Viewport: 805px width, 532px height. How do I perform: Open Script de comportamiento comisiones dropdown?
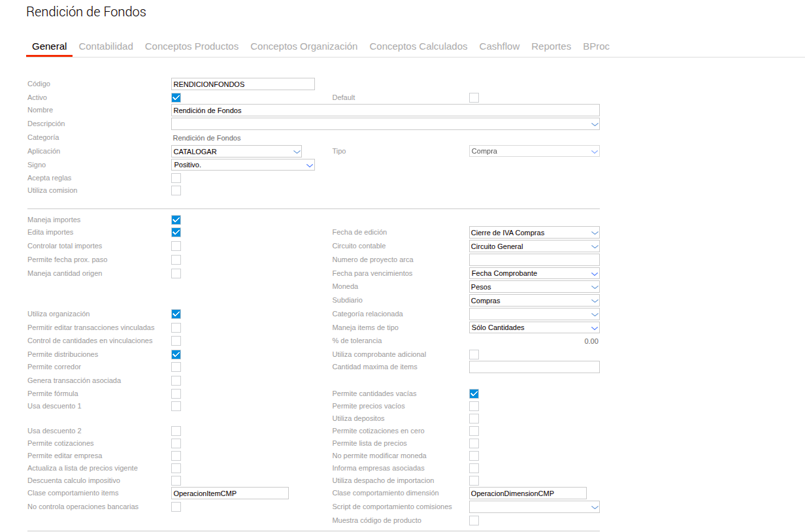[534, 507]
